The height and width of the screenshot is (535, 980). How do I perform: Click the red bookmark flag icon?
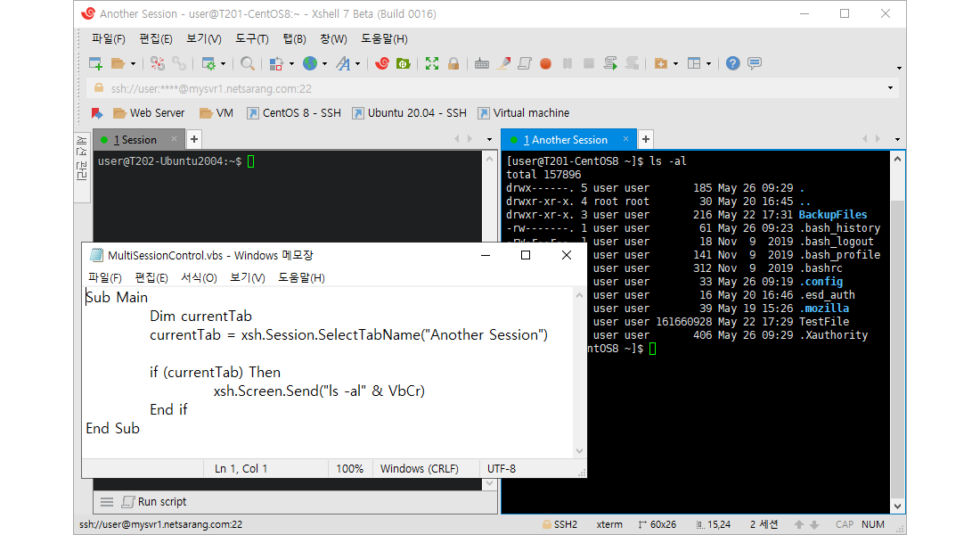[x=96, y=113]
